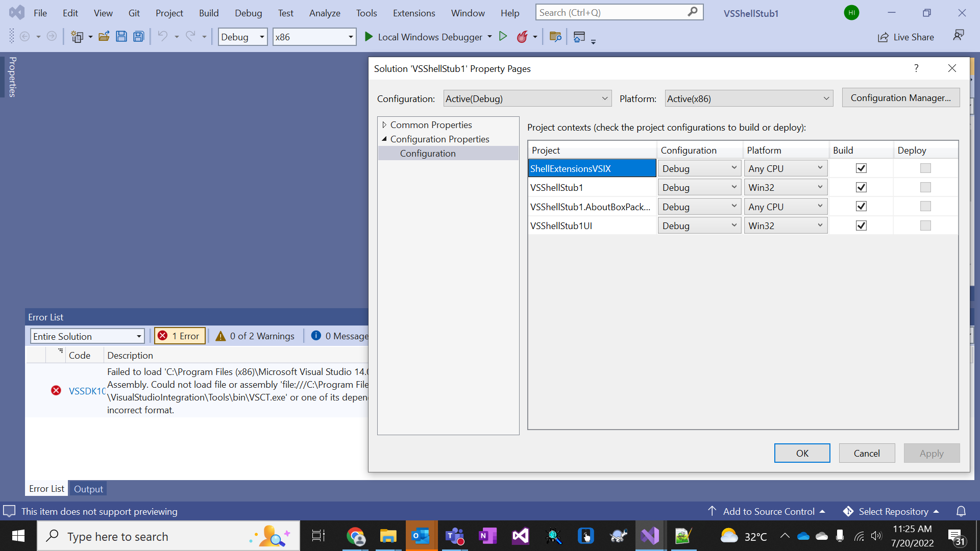Open the Active(Debug) Configuration dropdown
980x551 pixels.
[527, 98]
